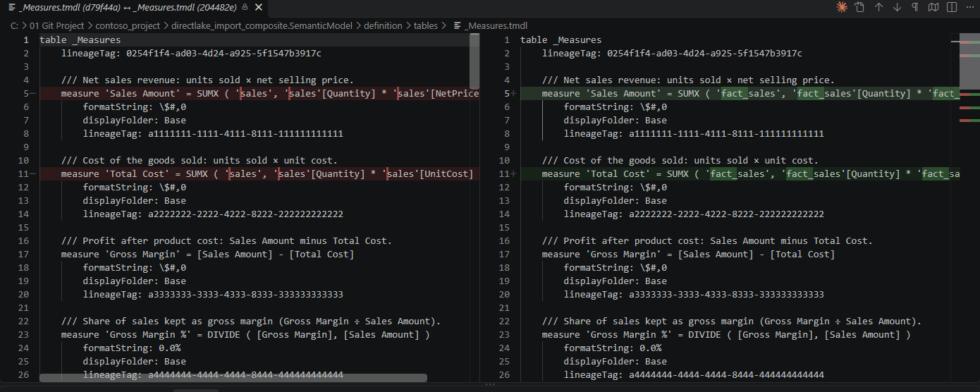This screenshot has width=980, height=392.
Task: Close the _Measures.tmdl diff tab
Action: (x=258, y=7)
